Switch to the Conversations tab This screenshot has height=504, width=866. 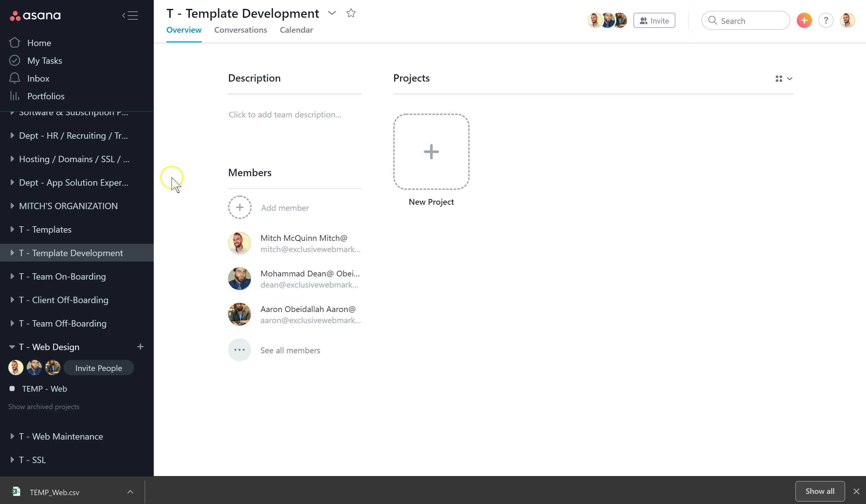click(240, 30)
